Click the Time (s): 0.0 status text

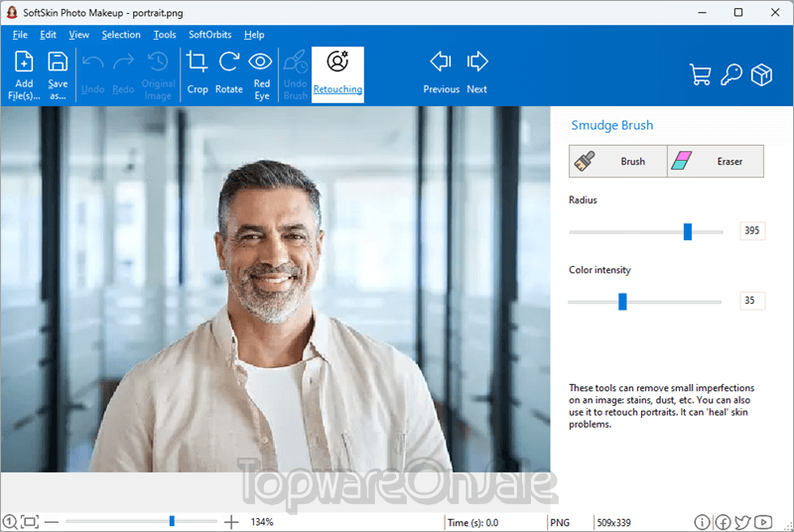[x=473, y=522]
